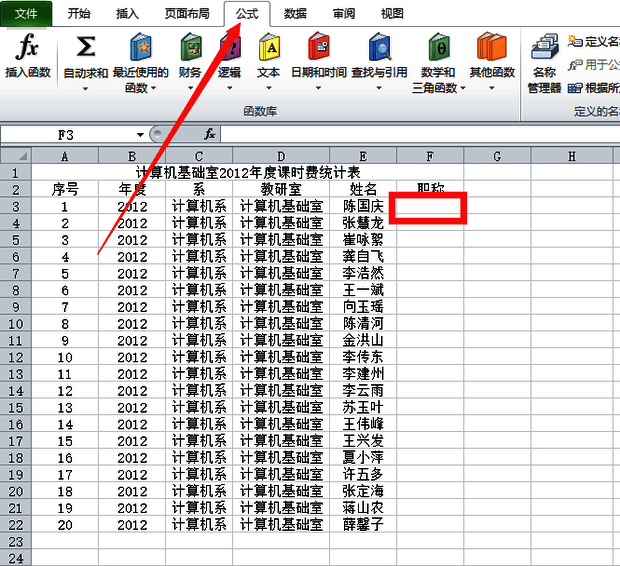Switch to the 视图 tab
This screenshot has width=620, height=566.
coord(392,14)
